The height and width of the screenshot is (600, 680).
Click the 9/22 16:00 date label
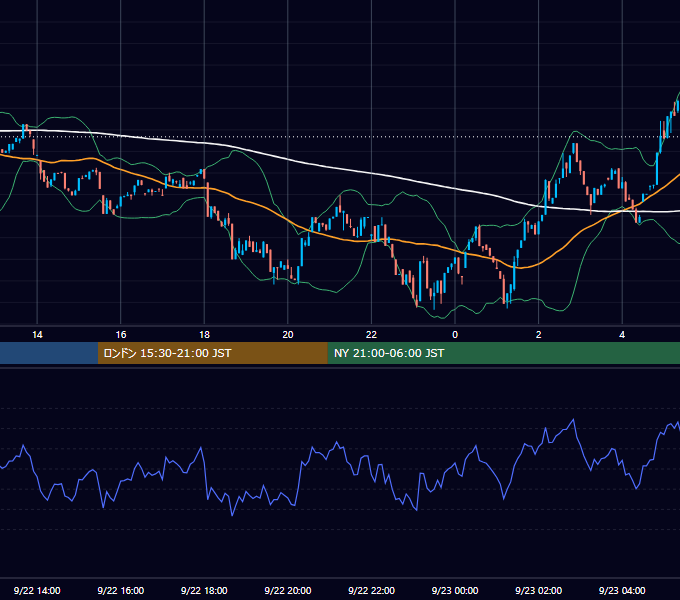coord(121,590)
